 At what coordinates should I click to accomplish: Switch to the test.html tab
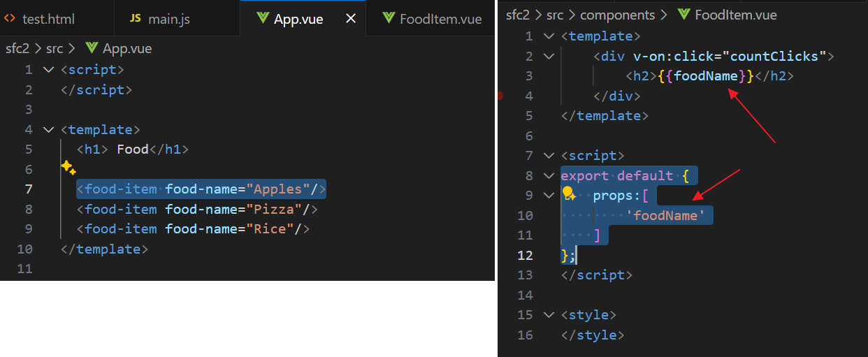click(48, 19)
